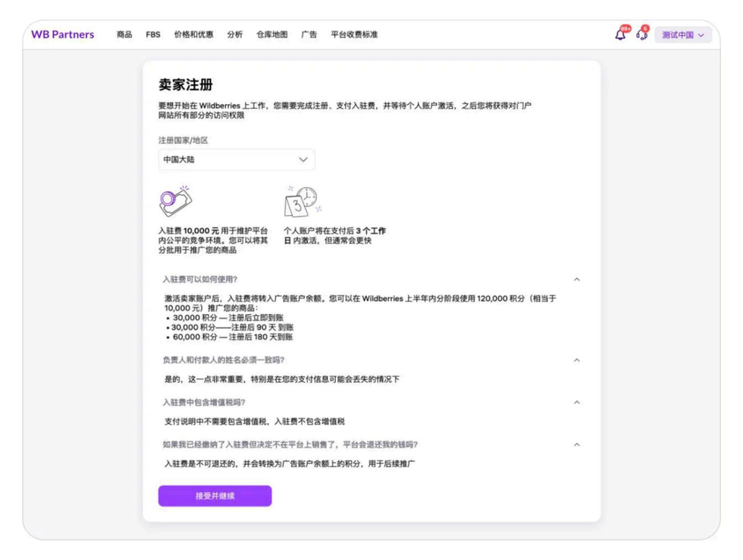743x560 pixels.
Task: Open the FBS menu item
Action: [x=153, y=34]
